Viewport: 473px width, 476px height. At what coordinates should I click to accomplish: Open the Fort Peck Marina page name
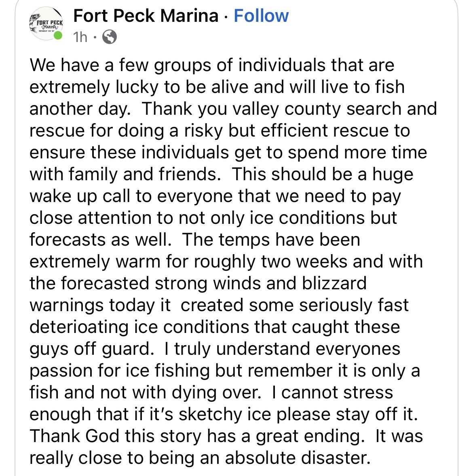[146, 16]
